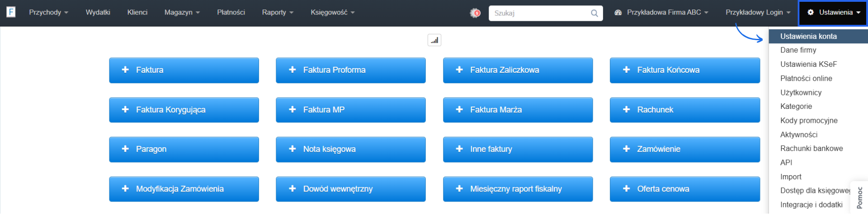Click the small chart statistics icon
This screenshot has height=215, width=868.
tap(434, 40)
